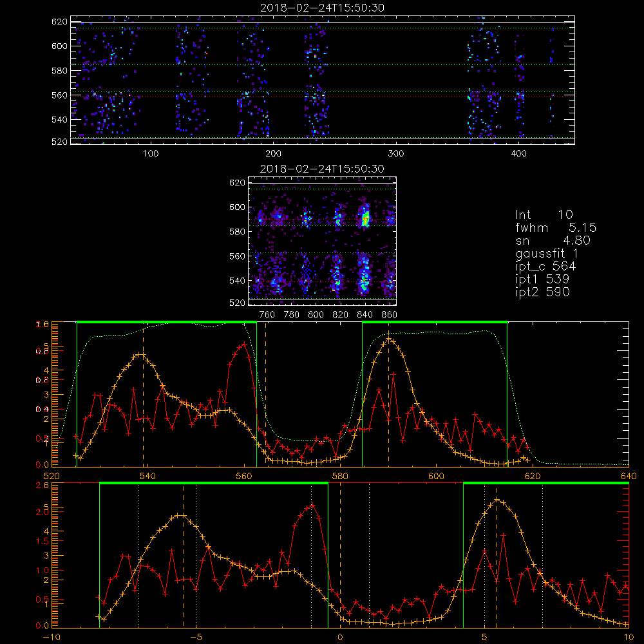644x644 pixels.
Task: Click the 640 tick label on profile plot
Action: [x=629, y=477]
